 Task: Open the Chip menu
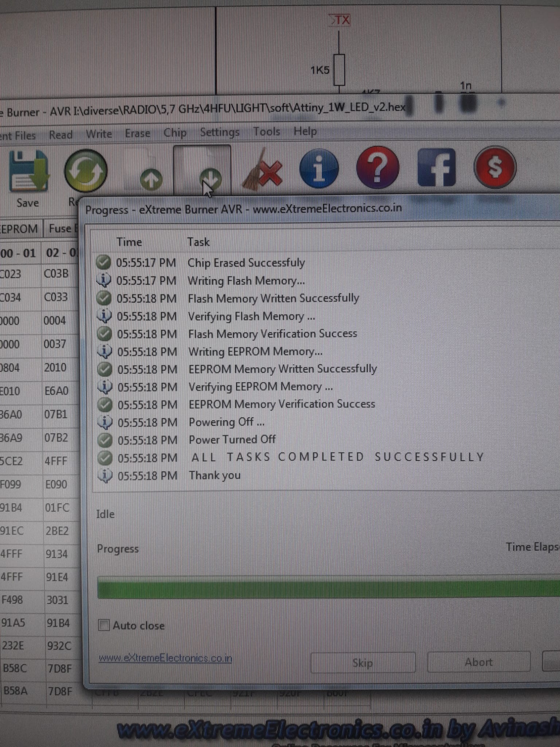175,132
